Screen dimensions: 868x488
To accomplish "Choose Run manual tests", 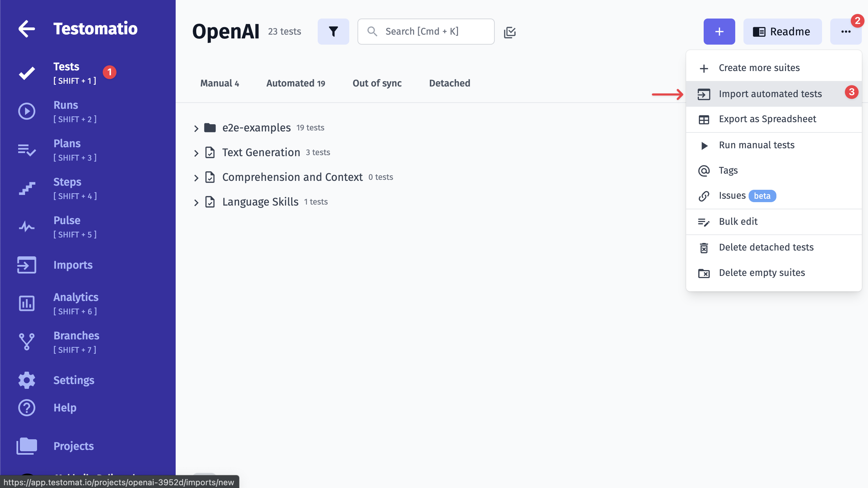I will tap(774, 145).
